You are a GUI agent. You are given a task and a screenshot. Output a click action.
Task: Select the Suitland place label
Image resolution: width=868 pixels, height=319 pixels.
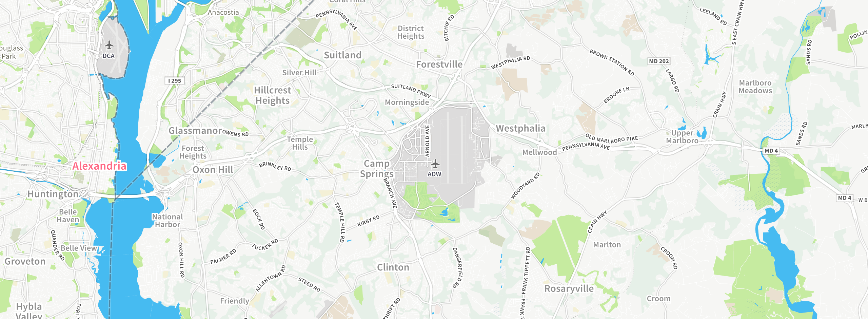pos(343,55)
